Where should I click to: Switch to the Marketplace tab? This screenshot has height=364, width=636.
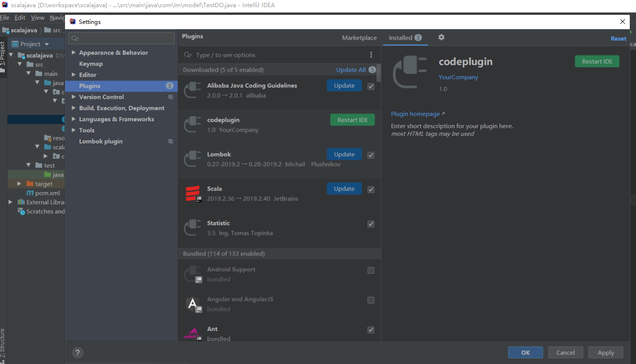pos(359,38)
